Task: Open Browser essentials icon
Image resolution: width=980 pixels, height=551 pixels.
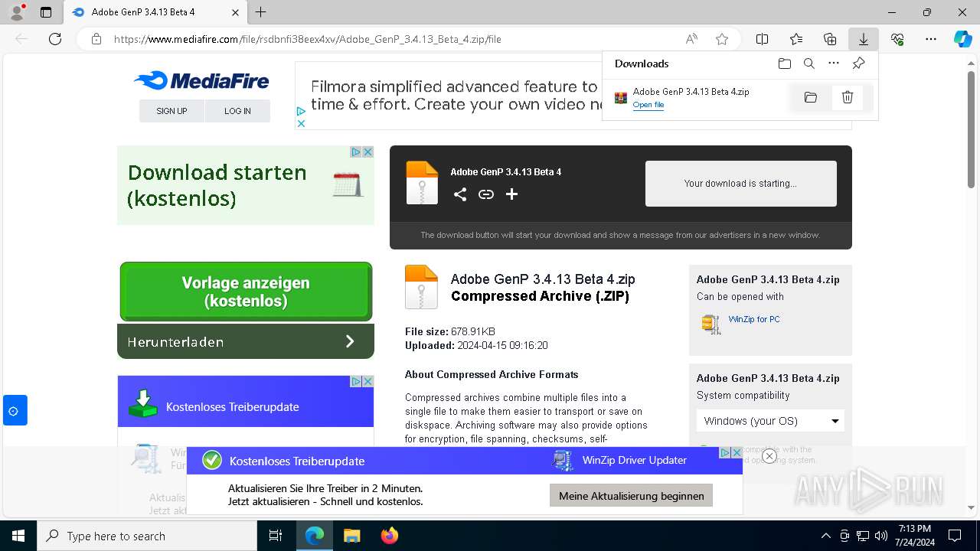Action: point(897,39)
